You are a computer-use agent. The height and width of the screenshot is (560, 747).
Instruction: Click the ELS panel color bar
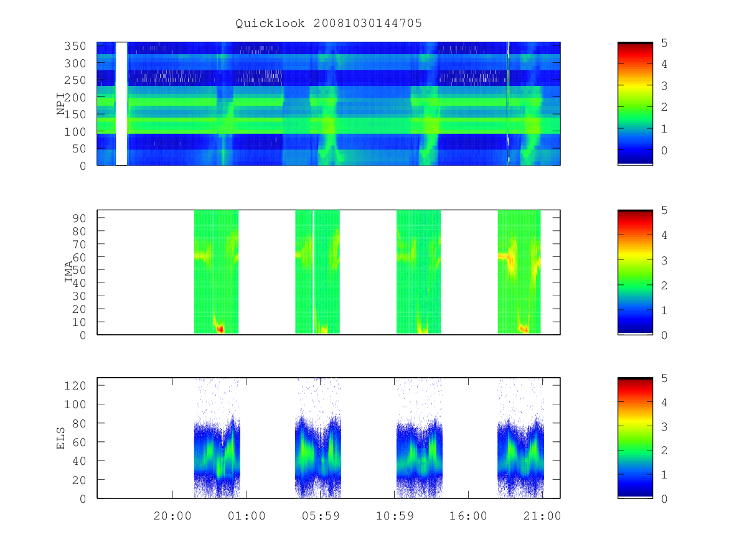click(x=635, y=438)
